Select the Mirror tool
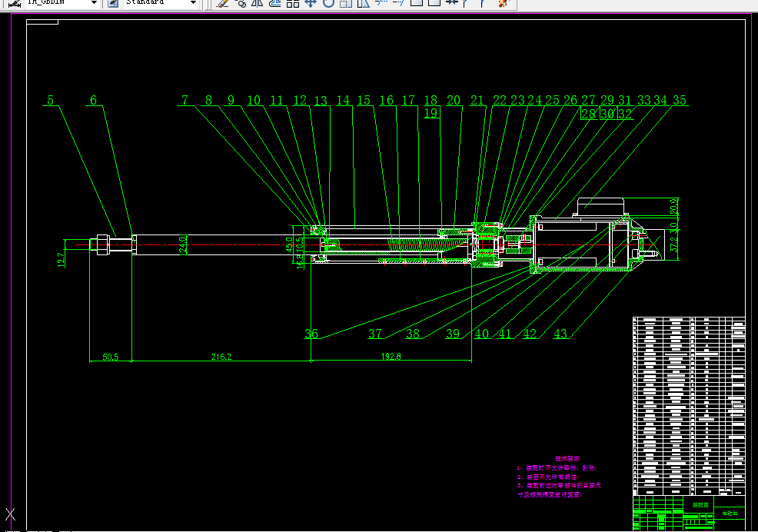The image size is (758, 532). (x=258, y=3)
